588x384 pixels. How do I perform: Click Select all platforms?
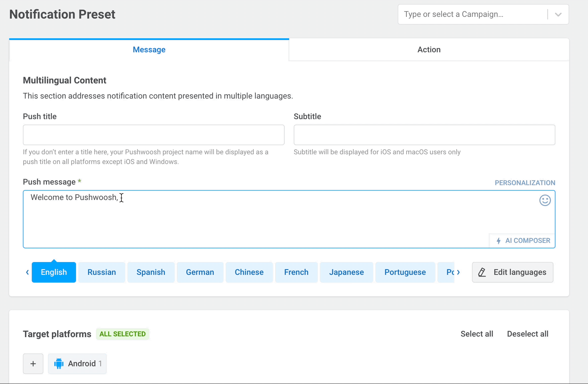click(x=477, y=334)
